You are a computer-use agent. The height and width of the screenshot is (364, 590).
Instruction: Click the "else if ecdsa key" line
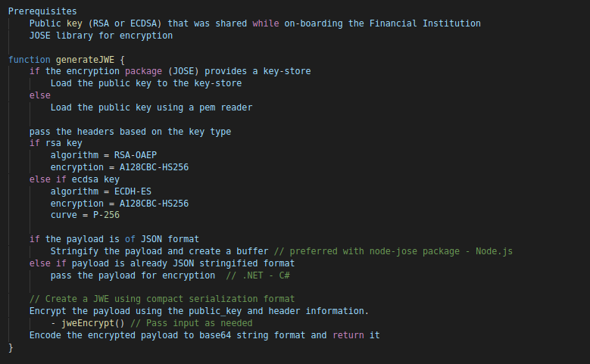[74, 179]
